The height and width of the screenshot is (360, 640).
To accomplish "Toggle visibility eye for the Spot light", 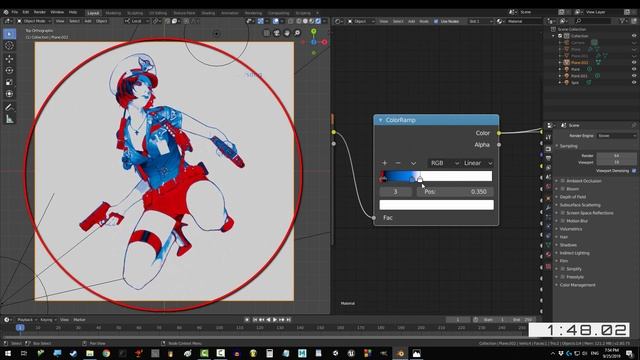I will 634,82.
